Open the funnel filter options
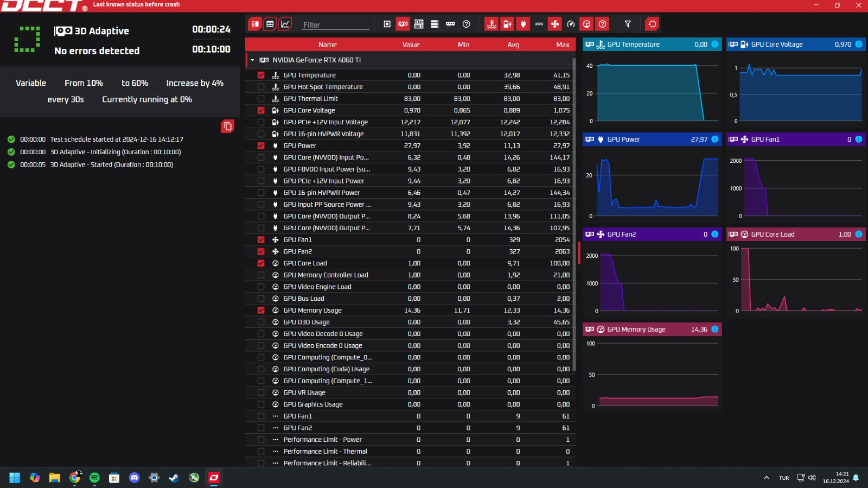 [628, 24]
